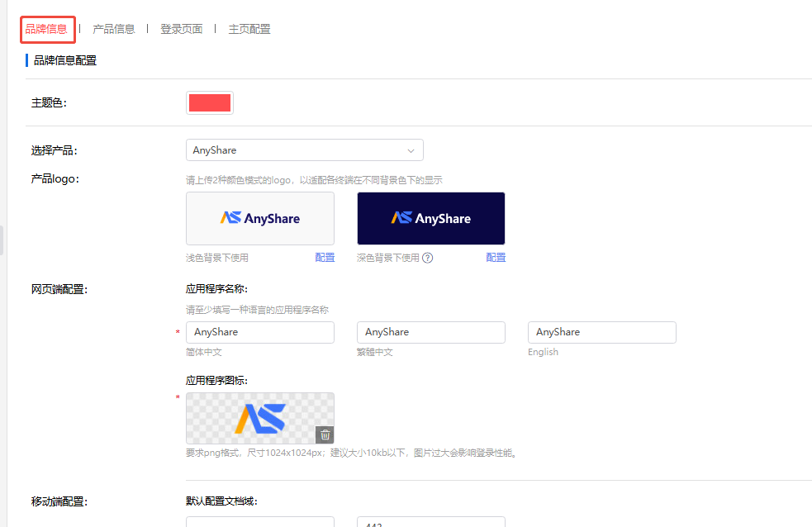Open the 选择产品 dropdown showing AnyShare

point(304,150)
